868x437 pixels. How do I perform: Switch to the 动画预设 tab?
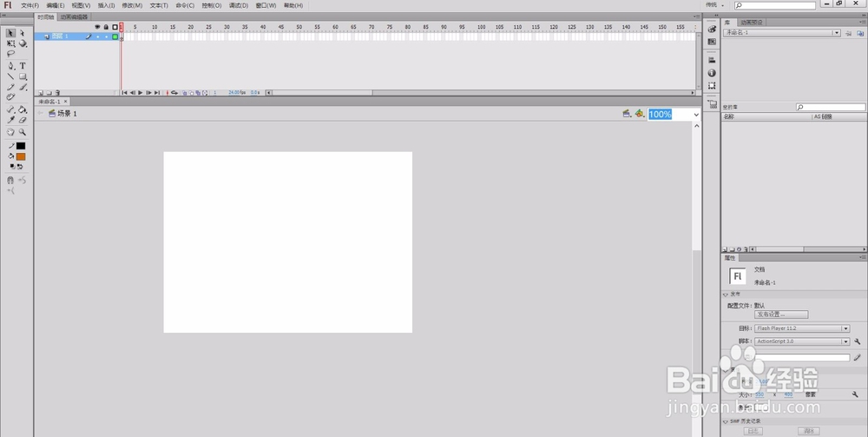[752, 23]
